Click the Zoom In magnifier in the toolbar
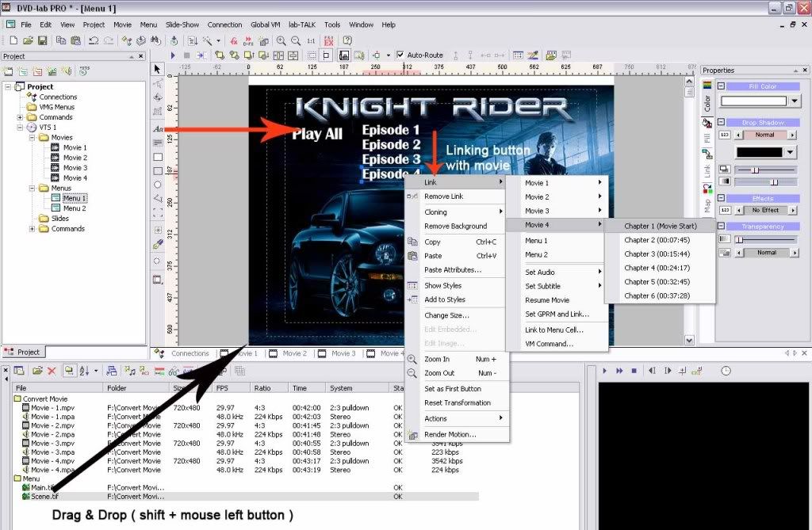The width and height of the screenshot is (812, 530). point(282,40)
